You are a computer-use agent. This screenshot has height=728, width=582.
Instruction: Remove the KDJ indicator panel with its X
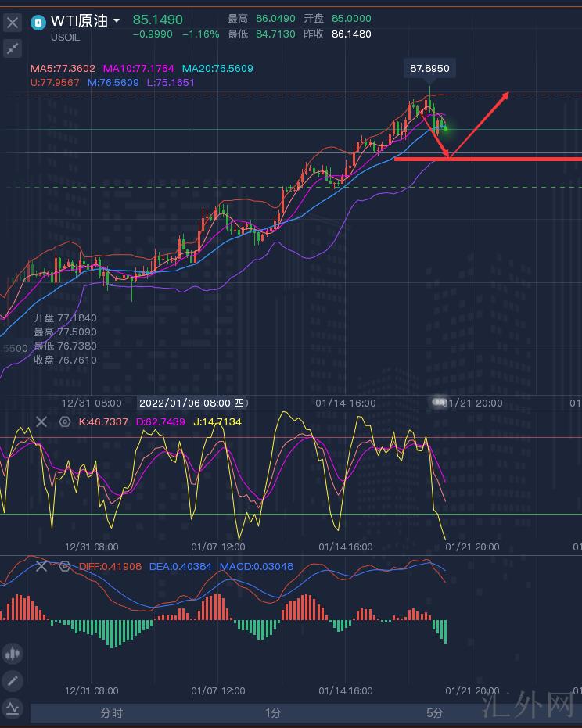pos(41,422)
